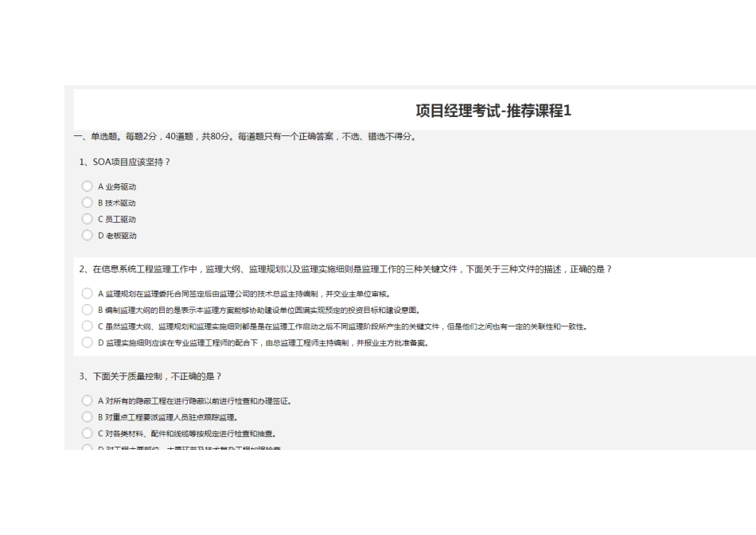Select option A 监理规划在监理委托合同 for question 2
756x535 pixels.
pyautogui.click(x=88, y=293)
